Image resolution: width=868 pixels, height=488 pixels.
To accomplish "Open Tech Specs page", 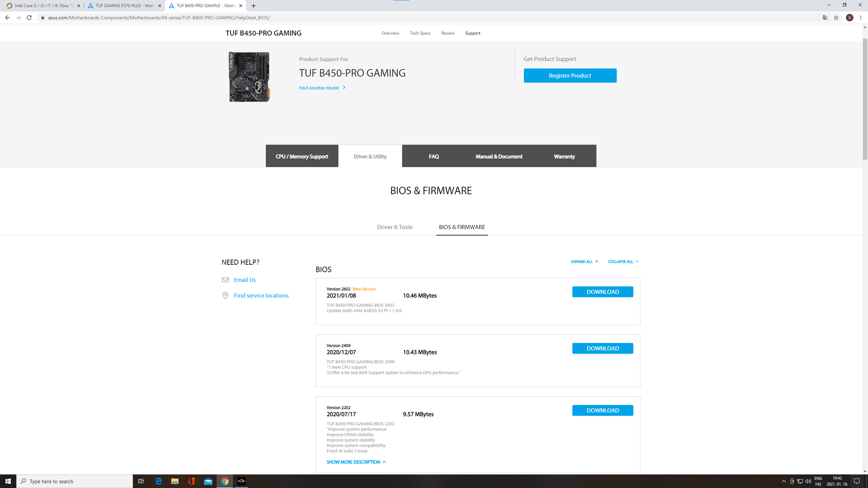I will pyautogui.click(x=420, y=33).
